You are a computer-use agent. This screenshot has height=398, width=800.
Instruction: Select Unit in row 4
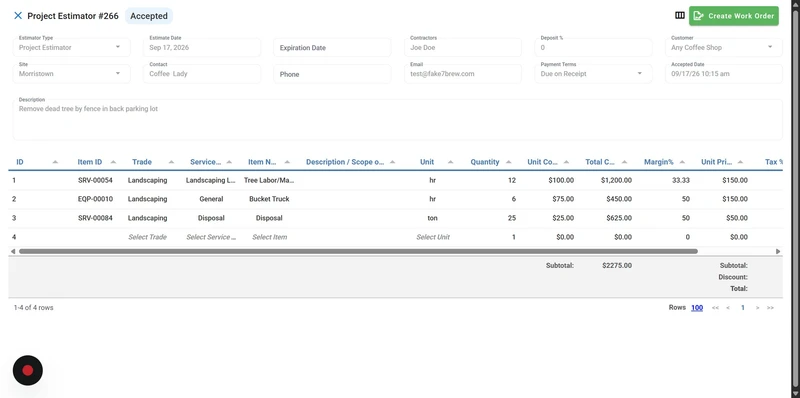(x=433, y=237)
